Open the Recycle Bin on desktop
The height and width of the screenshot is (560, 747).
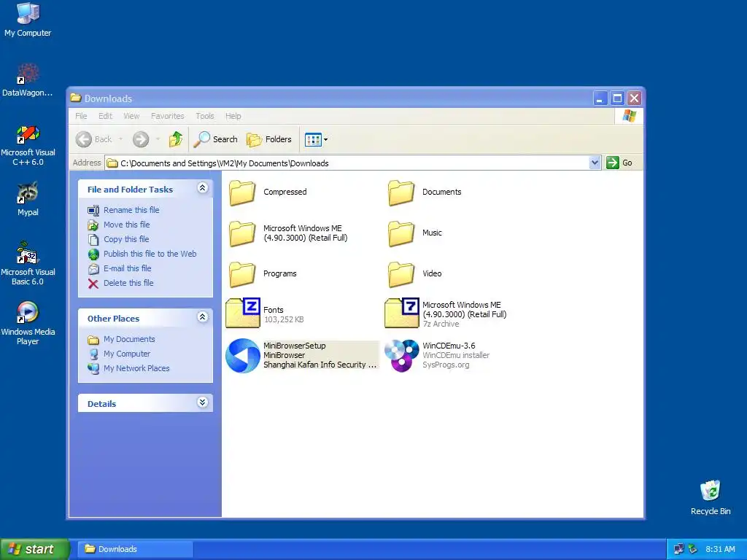pyautogui.click(x=711, y=497)
